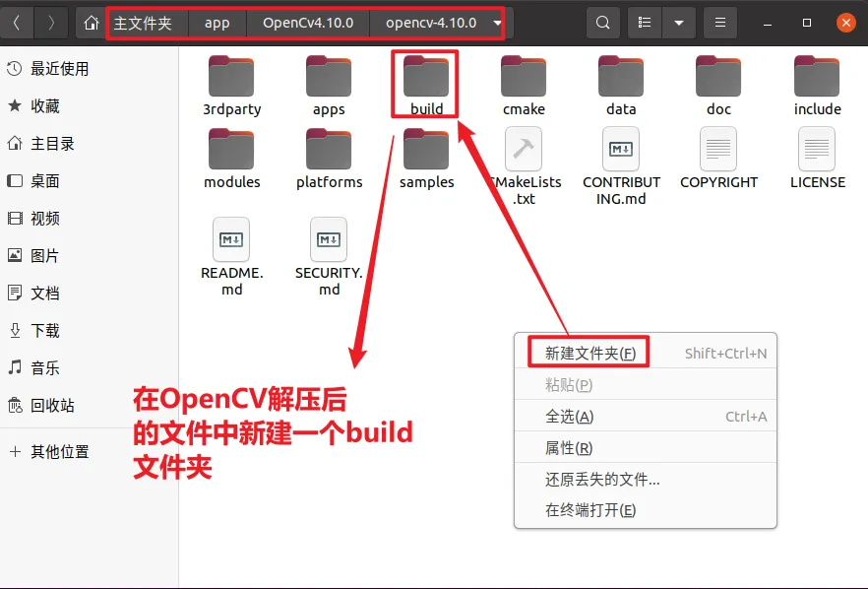This screenshot has height=589, width=868.
Task: Select the CMakeLists.txt file
Action: [x=524, y=166]
